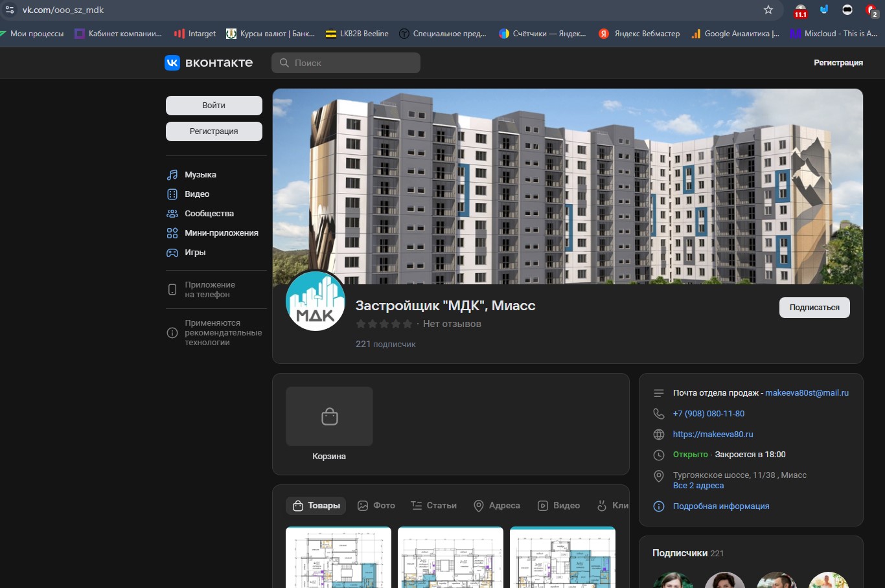The image size is (885, 588).
Task: Click Регистрация in the top header
Action: [838, 63]
